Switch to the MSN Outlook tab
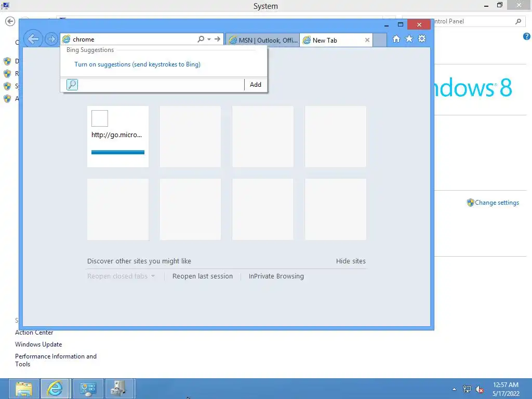Viewport: 532px width, 399px height. (x=262, y=41)
